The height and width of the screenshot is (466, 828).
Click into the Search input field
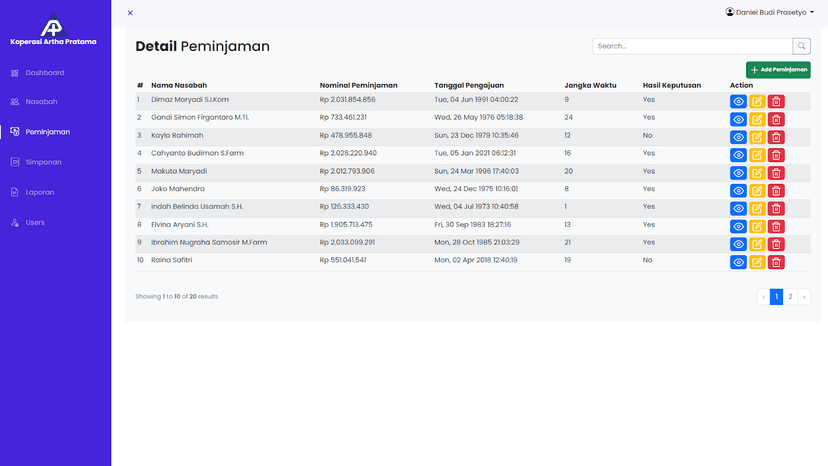(x=692, y=46)
